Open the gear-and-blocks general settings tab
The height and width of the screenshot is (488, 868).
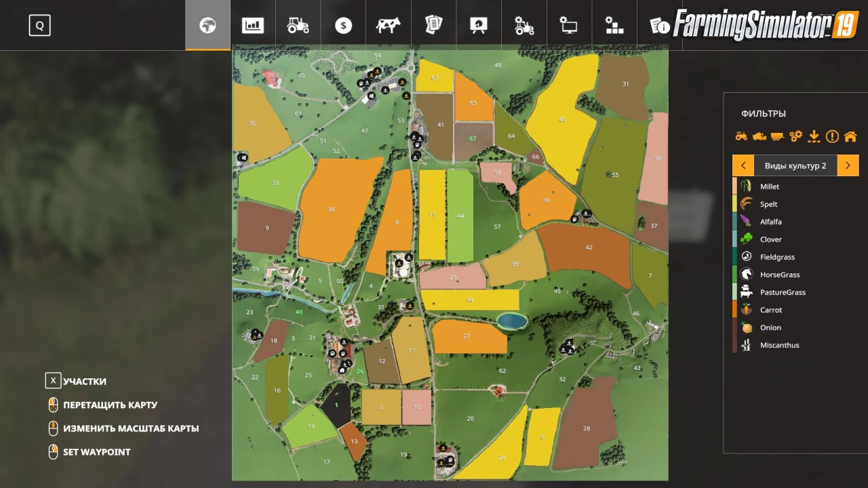[x=614, y=26]
